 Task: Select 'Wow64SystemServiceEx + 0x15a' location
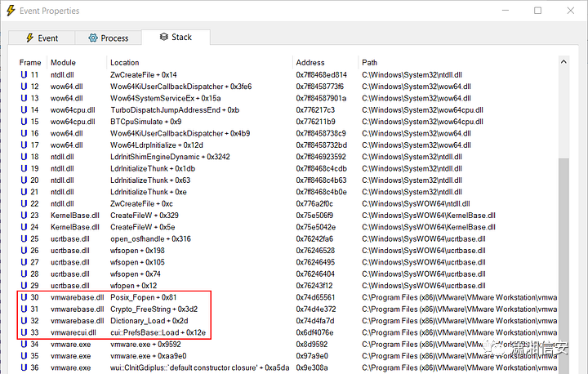point(165,98)
